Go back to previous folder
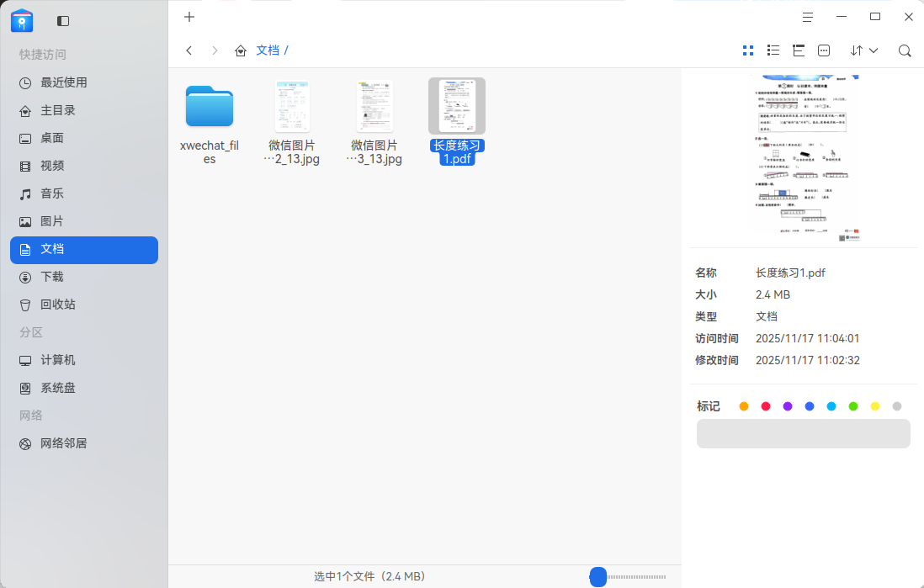Image resolution: width=924 pixels, height=588 pixels. click(x=189, y=50)
